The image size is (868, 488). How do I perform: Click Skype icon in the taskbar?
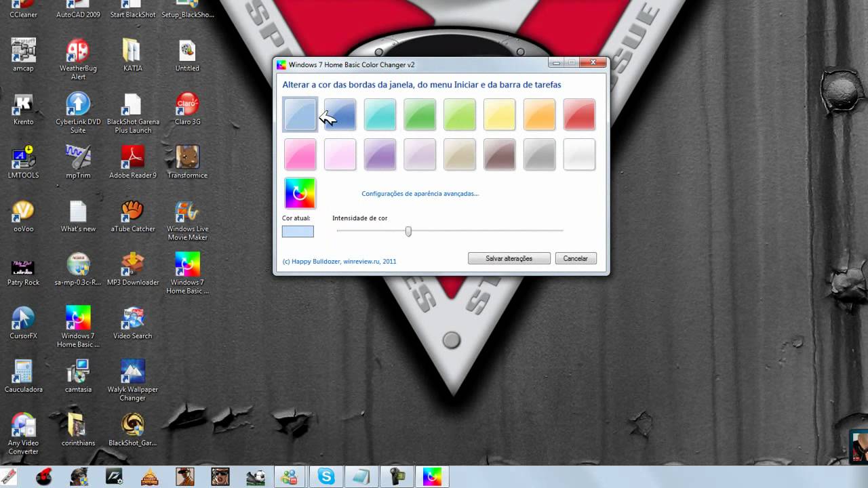point(326,476)
